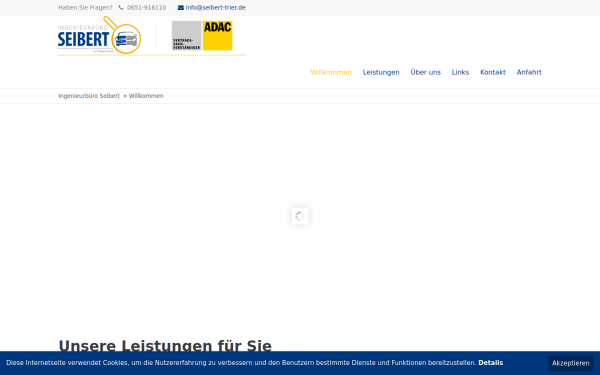Open the info@seibert-trier.de email link

[215, 8]
